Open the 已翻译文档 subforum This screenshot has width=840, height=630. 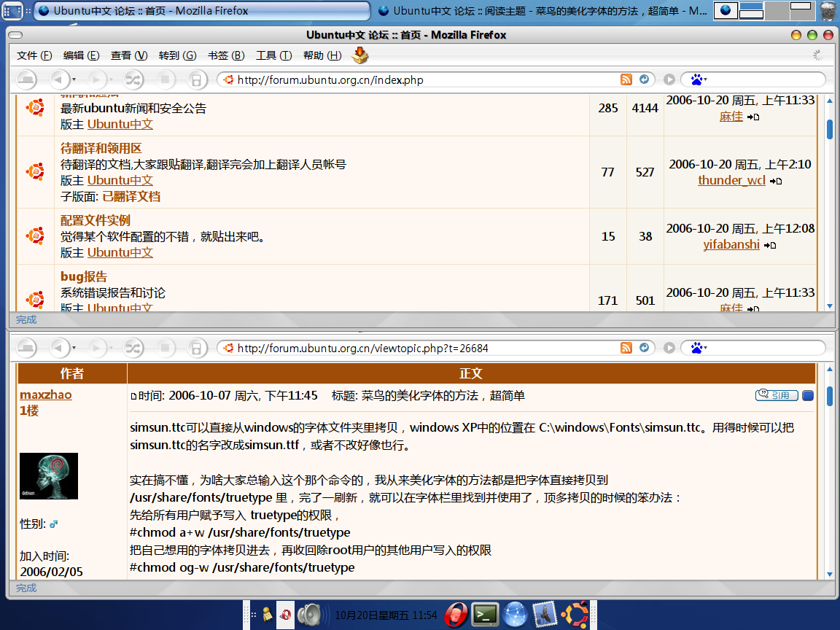pos(131,197)
